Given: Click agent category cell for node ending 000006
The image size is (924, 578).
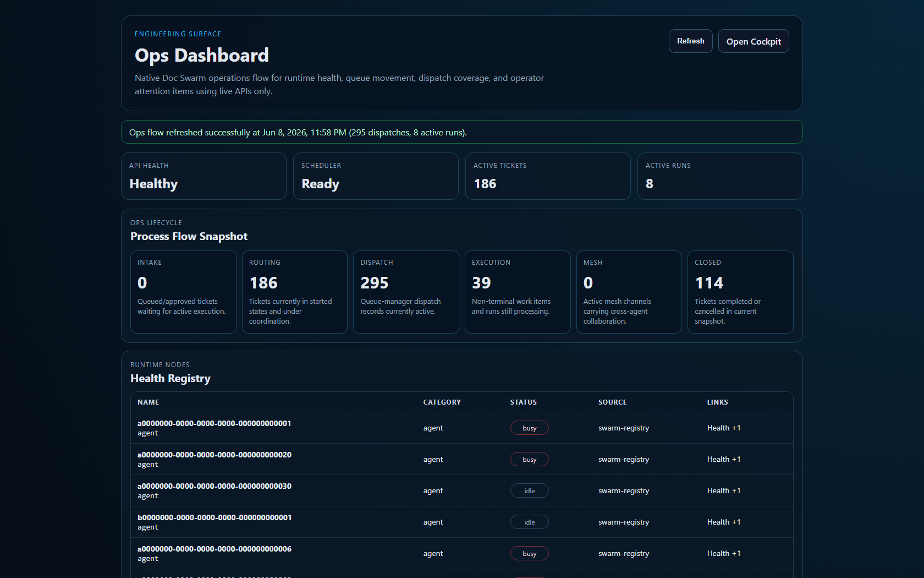Looking at the screenshot, I should coord(433,554).
